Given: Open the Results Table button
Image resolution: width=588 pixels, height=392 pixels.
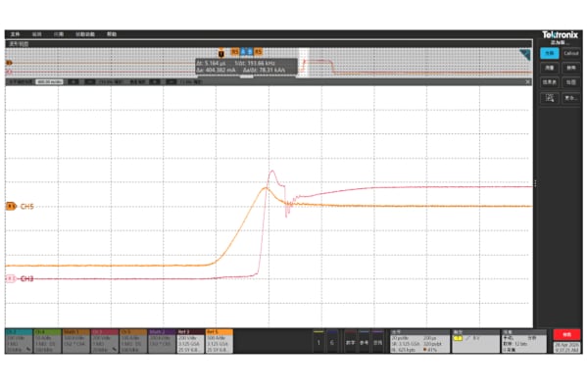Looking at the screenshot, I should pos(550,82).
